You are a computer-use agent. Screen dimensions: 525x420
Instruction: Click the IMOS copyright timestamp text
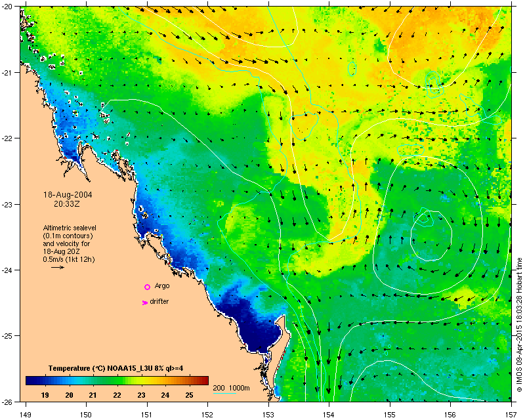[x=519, y=325]
